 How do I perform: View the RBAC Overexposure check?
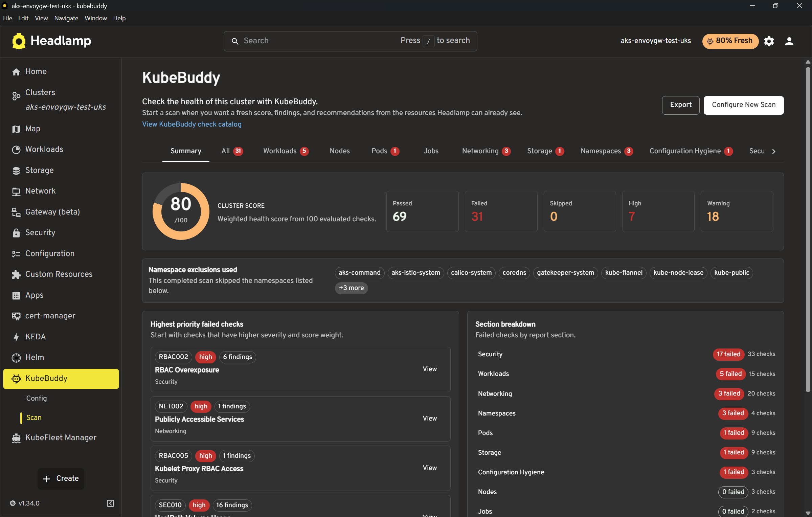click(430, 369)
